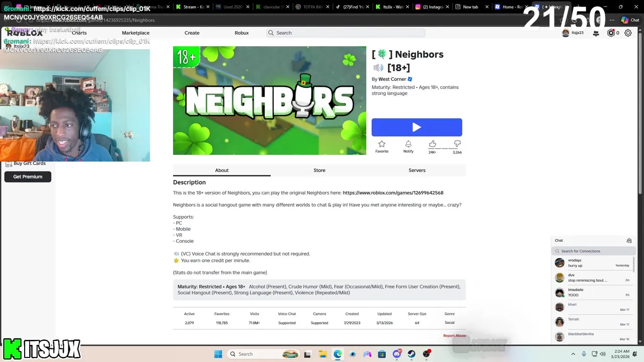
Task: Open the Roblox settings gear icon
Action: click(628, 33)
